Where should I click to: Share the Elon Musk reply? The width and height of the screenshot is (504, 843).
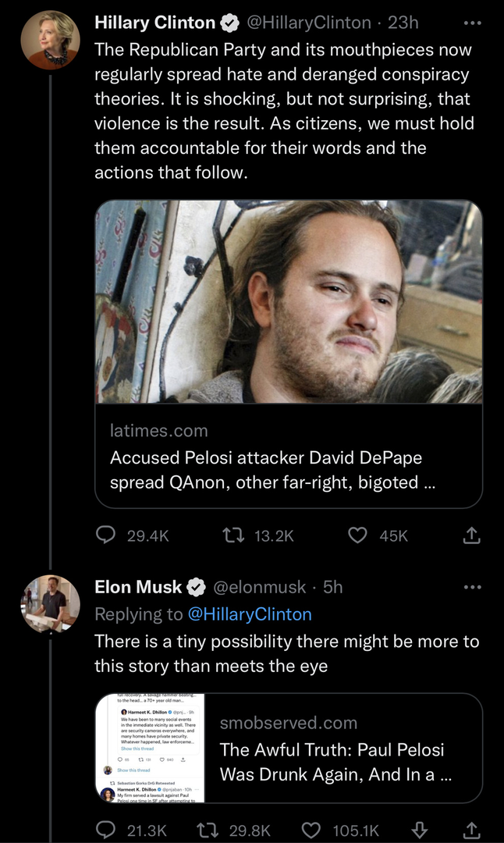point(470,831)
